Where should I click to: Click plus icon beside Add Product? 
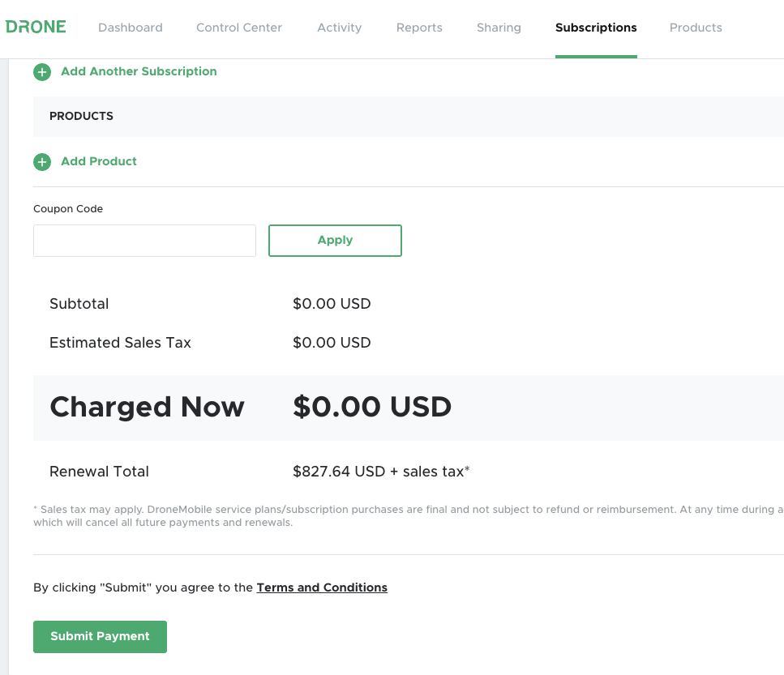click(x=42, y=162)
